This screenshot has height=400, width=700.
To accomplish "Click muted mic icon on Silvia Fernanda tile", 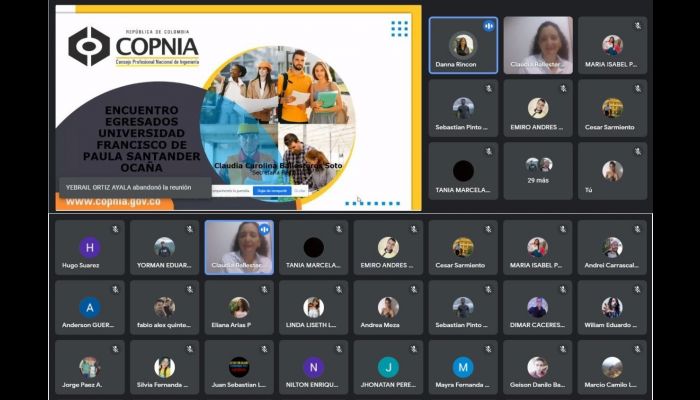I will [x=190, y=349].
